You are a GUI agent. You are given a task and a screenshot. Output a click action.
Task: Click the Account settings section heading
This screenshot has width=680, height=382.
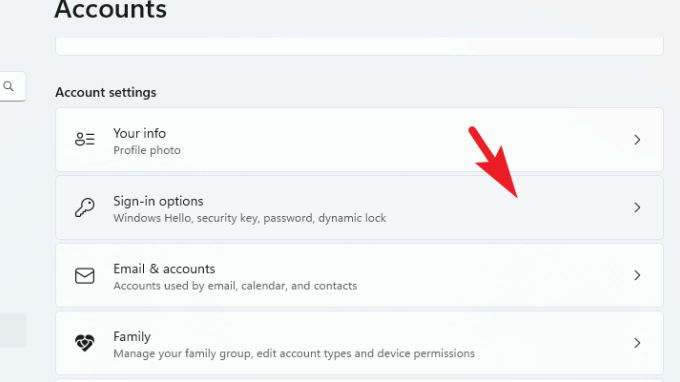(105, 92)
